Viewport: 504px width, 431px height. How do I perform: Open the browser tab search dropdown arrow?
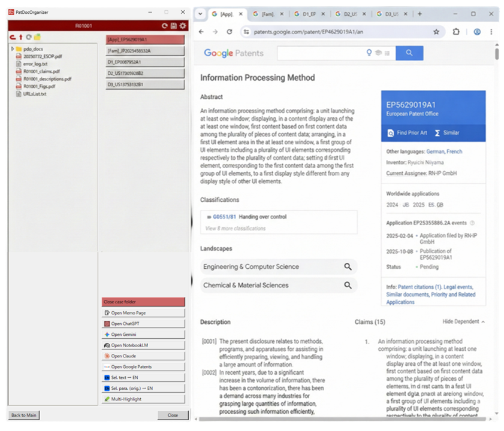point(200,14)
